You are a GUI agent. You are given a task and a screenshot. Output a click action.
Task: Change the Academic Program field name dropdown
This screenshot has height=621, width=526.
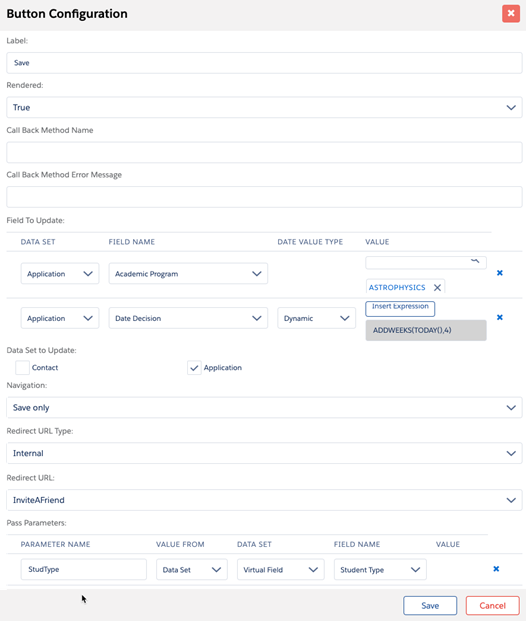click(188, 273)
